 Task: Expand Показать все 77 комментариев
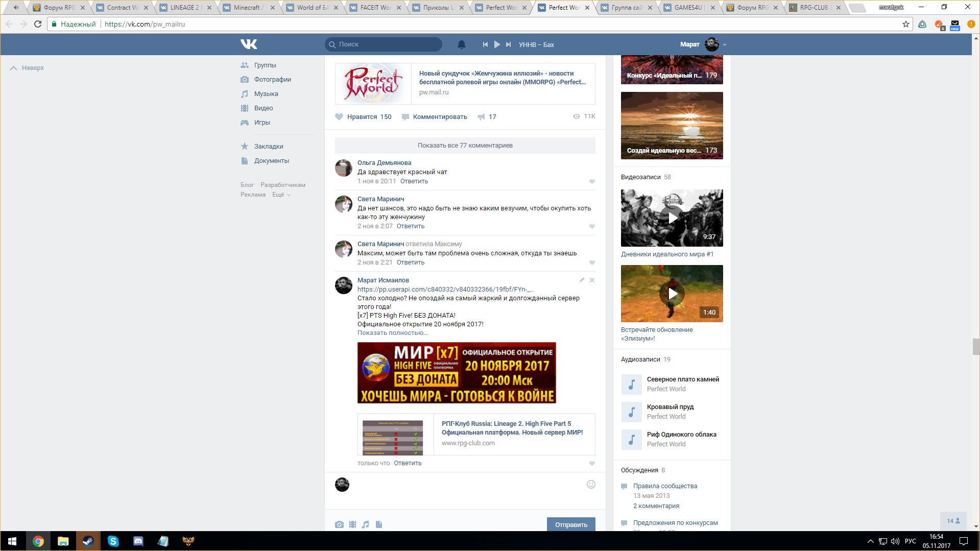pos(465,145)
